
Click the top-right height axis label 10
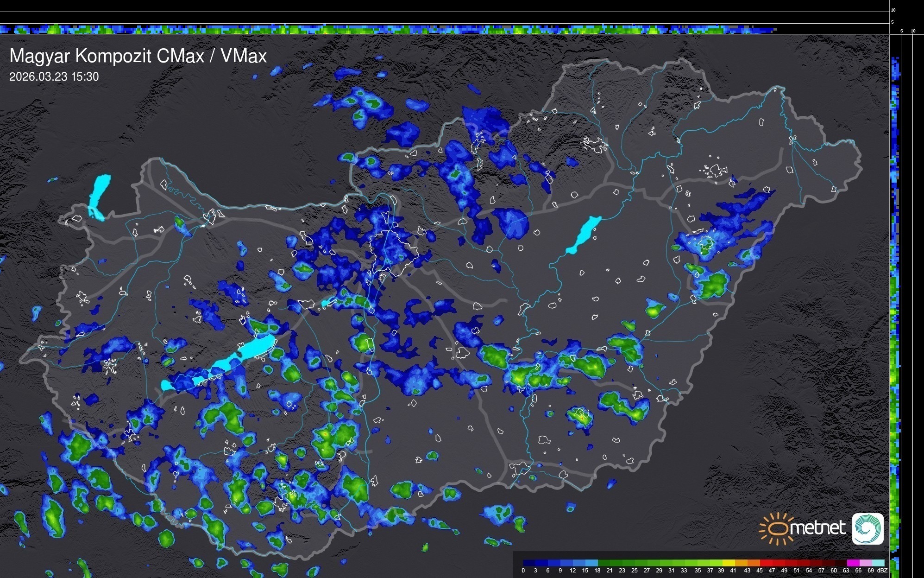click(x=893, y=10)
